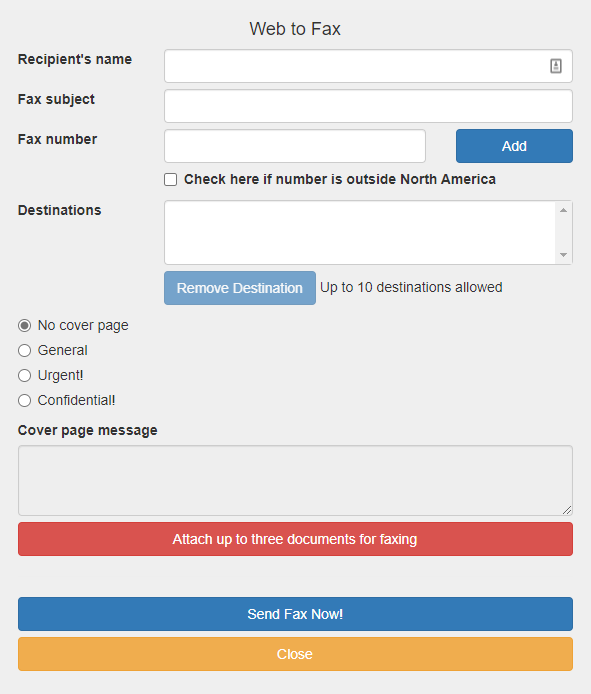591x694 pixels.
Task: Check the outside North America checkbox
Action: pyautogui.click(x=170, y=179)
